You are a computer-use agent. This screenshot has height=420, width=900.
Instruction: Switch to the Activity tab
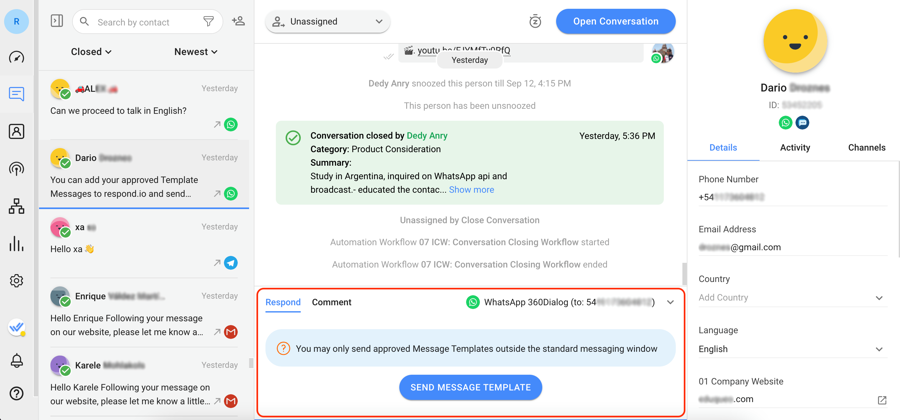795,147
